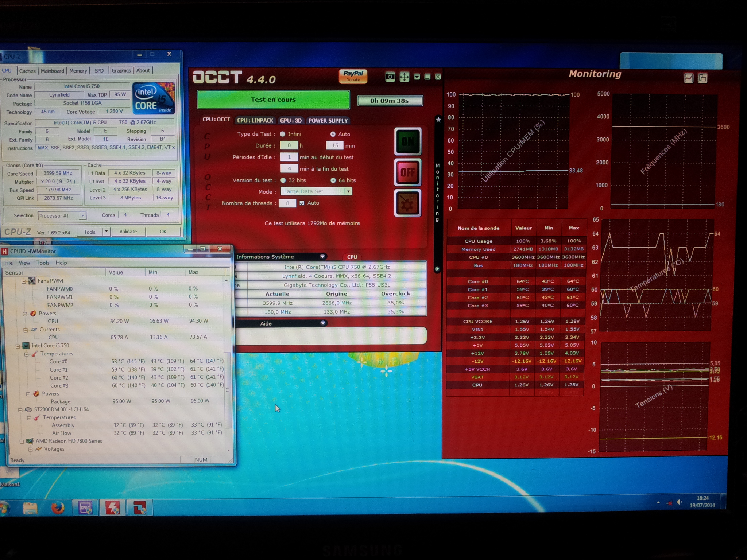Click the Durée minutes input field
This screenshot has width=747, height=560.
(x=334, y=145)
